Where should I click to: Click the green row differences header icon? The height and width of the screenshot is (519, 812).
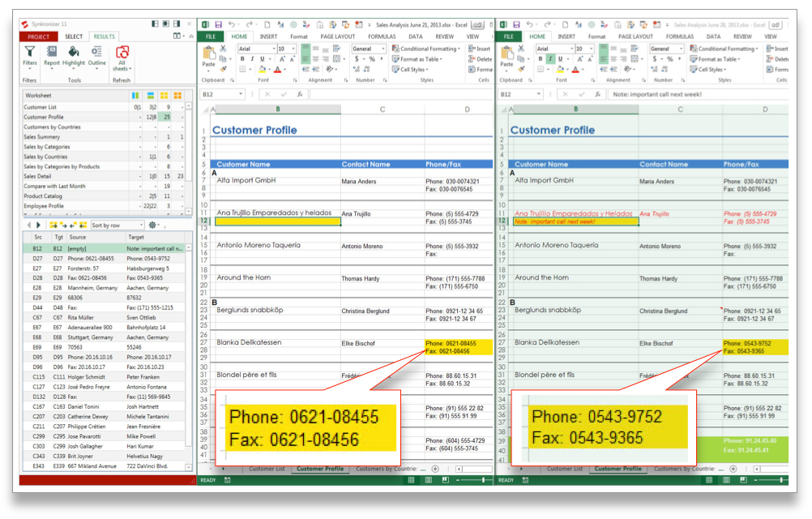[150, 96]
